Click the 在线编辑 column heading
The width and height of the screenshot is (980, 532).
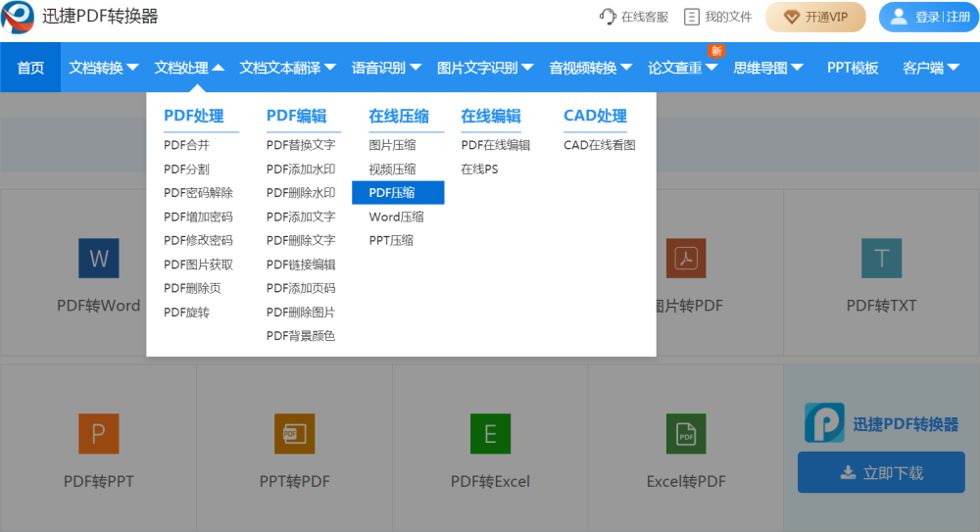[491, 116]
